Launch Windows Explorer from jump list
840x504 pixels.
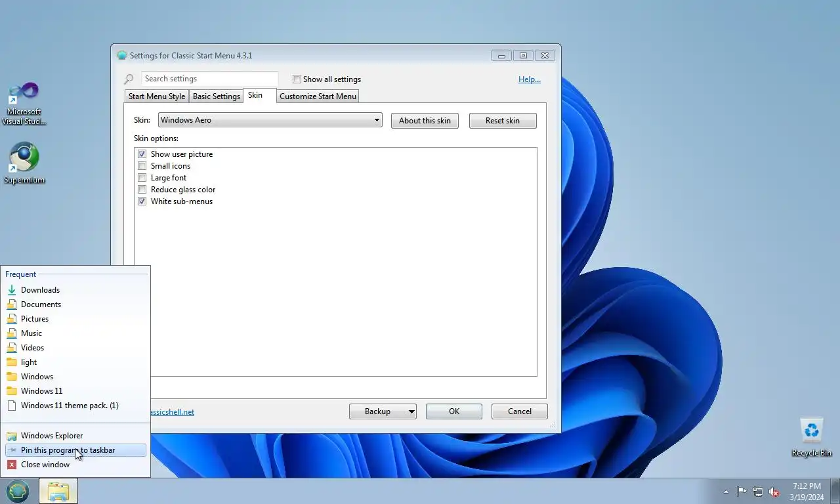pos(75,436)
